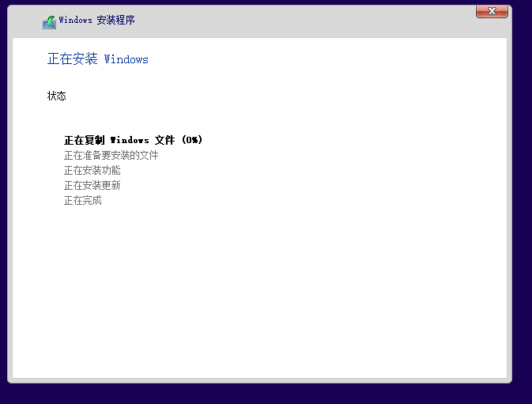Select the '正在完成' step
Image resolution: width=532 pixels, height=404 pixels.
click(x=82, y=201)
